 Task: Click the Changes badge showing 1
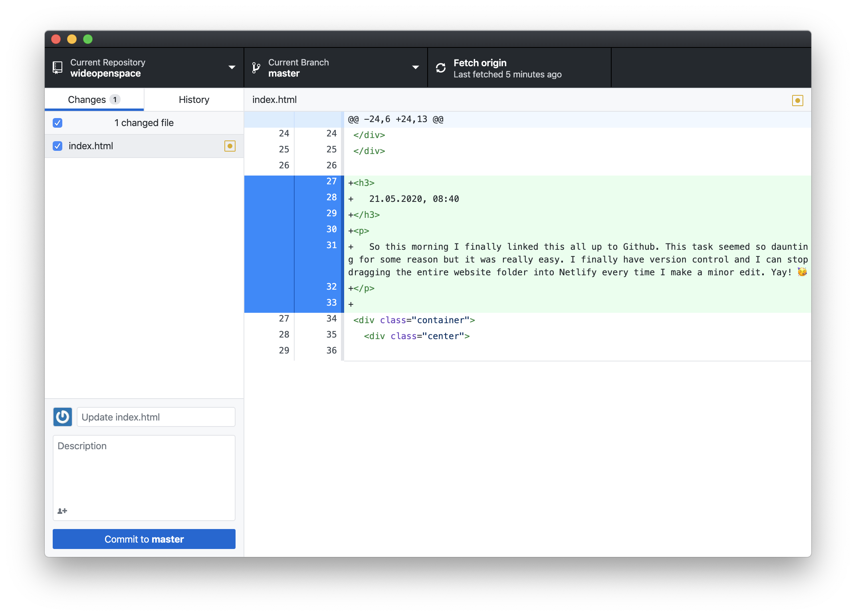[115, 99]
